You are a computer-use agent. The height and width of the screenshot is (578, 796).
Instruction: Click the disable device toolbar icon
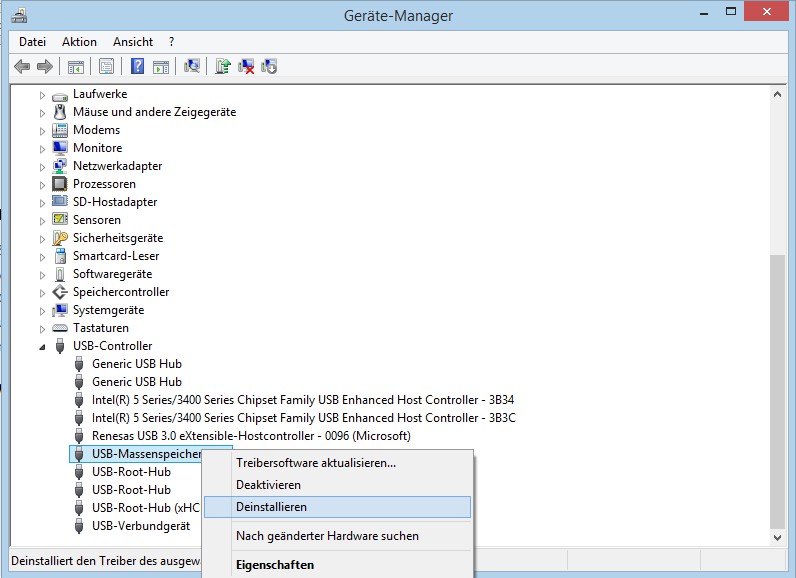268,67
